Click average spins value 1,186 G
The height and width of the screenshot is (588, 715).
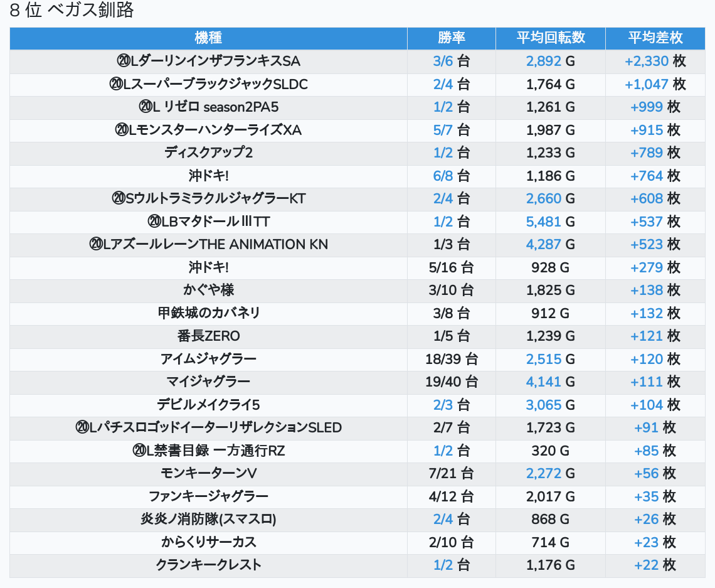pyautogui.click(x=551, y=176)
